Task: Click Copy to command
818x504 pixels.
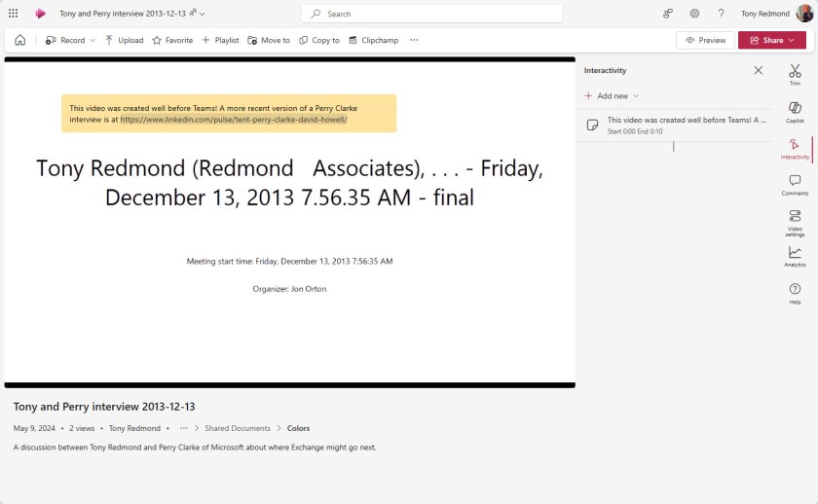Action: click(x=319, y=40)
